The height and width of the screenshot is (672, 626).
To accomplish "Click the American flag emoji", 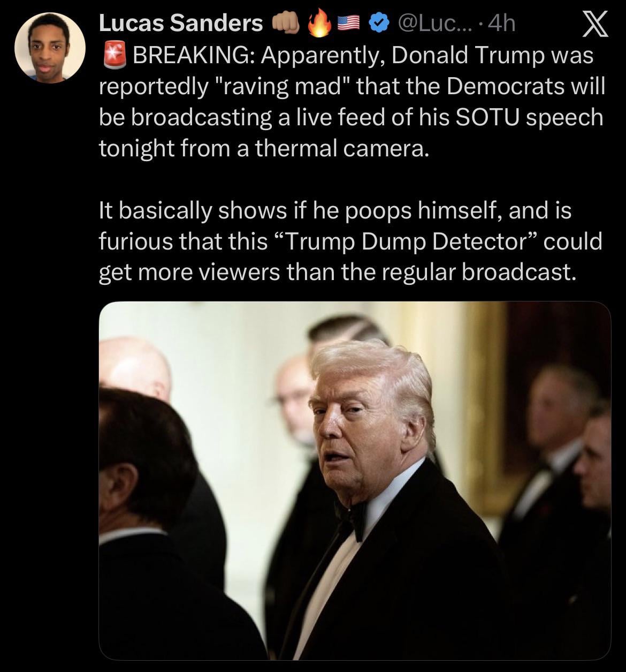I will pyautogui.click(x=351, y=24).
